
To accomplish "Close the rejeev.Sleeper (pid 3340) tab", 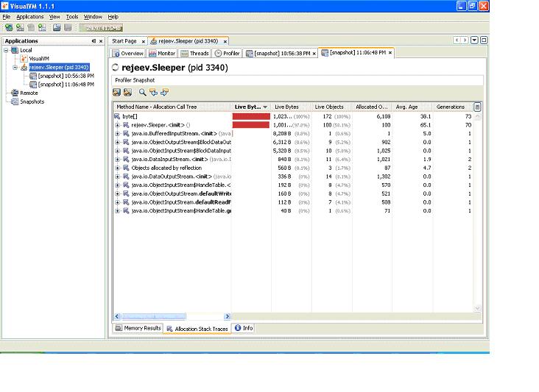I will coord(225,41).
